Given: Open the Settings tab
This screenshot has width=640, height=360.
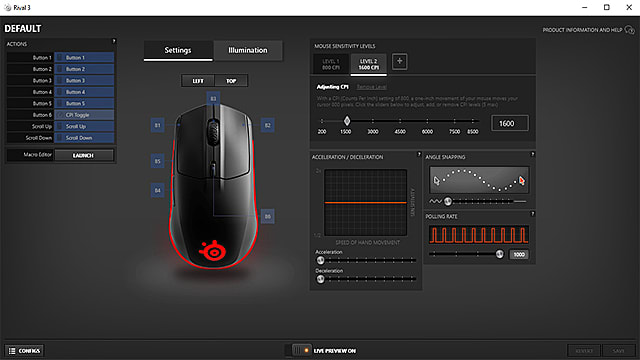Looking at the screenshot, I should coord(178,51).
